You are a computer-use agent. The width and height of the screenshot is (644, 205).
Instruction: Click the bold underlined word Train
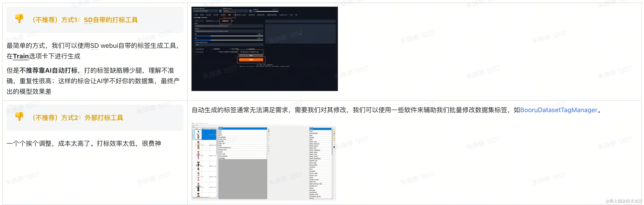pos(21,56)
